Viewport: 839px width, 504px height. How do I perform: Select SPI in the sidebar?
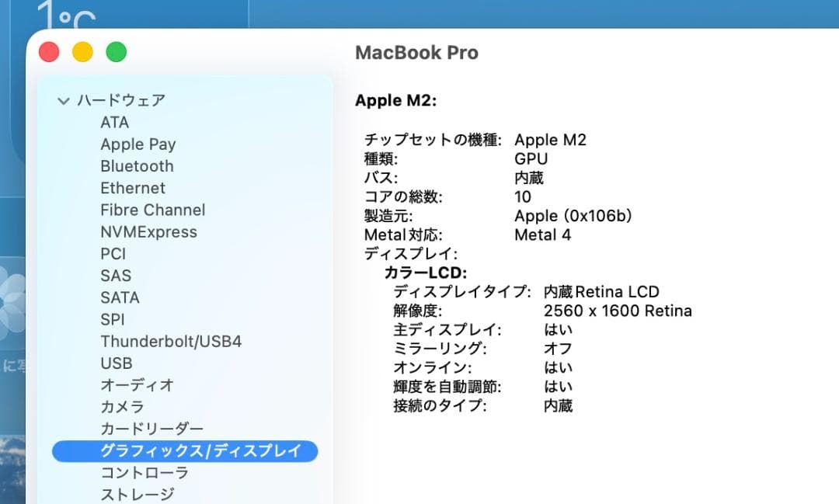coord(111,318)
